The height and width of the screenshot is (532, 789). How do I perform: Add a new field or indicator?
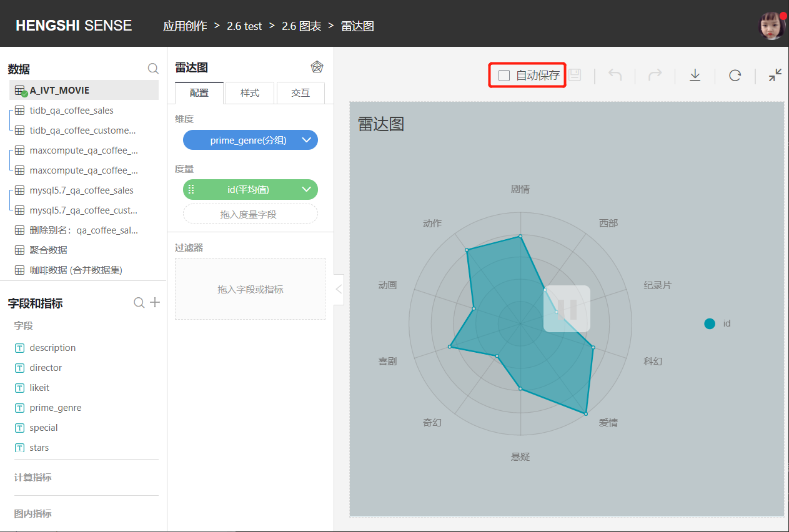(155, 303)
